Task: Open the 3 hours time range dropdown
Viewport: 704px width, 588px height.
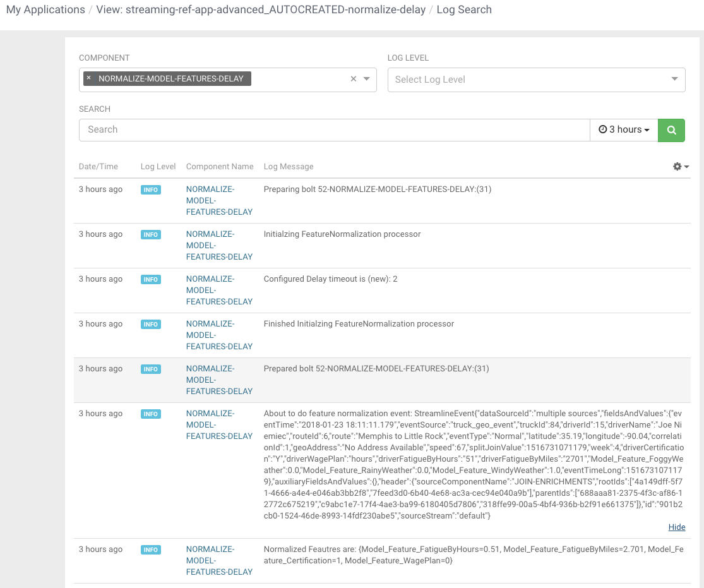Action: pyautogui.click(x=624, y=129)
